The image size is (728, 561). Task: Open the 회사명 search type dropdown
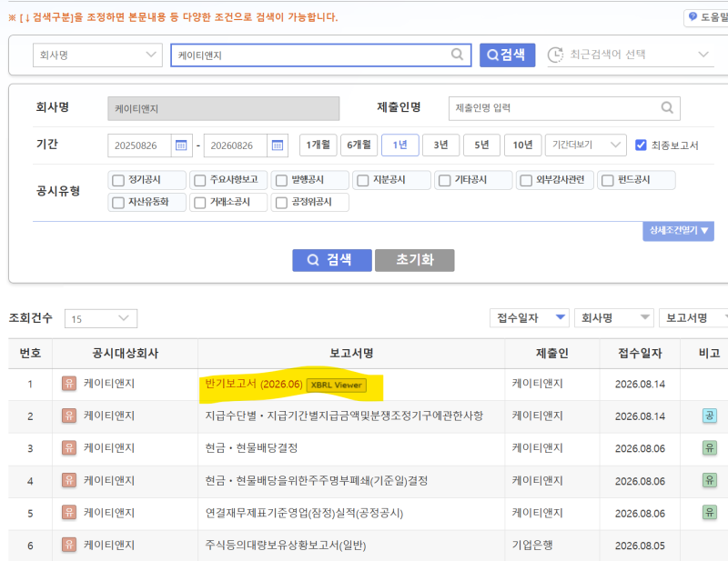coord(97,55)
